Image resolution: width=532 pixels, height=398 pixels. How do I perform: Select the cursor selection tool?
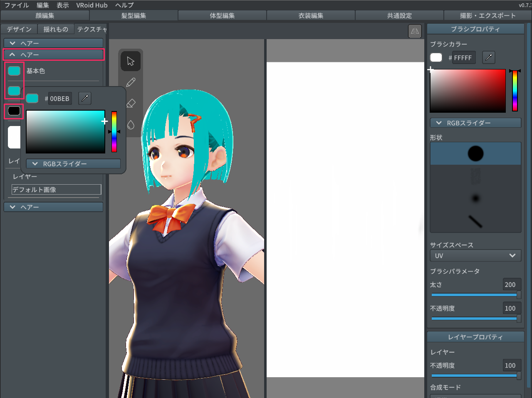point(131,61)
